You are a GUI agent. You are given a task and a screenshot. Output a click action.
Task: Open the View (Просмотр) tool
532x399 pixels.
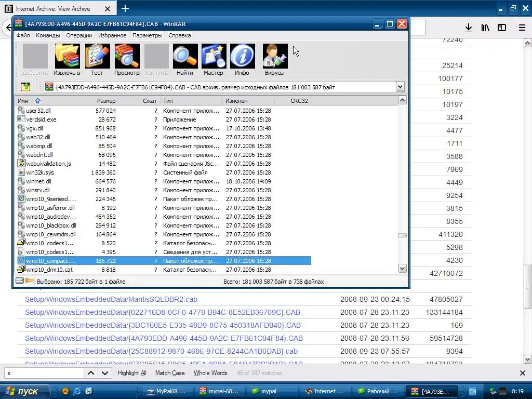[x=127, y=56]
